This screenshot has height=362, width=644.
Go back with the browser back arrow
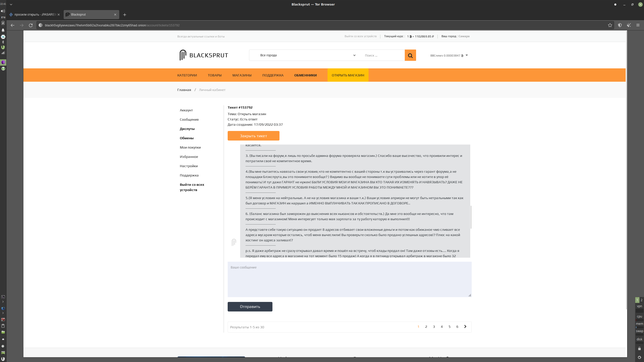click(x=13, y=25)
